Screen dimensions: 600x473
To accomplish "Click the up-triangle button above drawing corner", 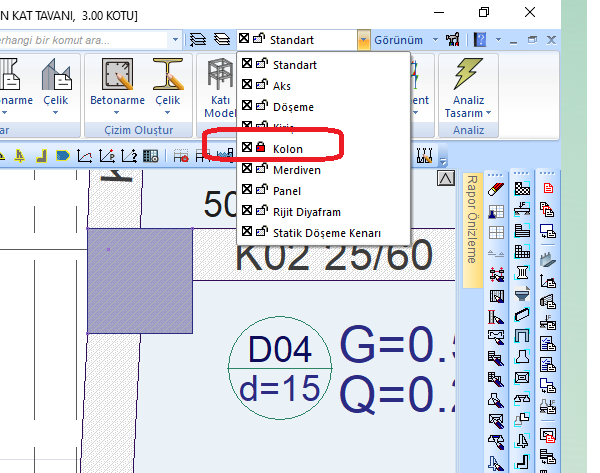I will pyautogui.click(x=446, y=178).
